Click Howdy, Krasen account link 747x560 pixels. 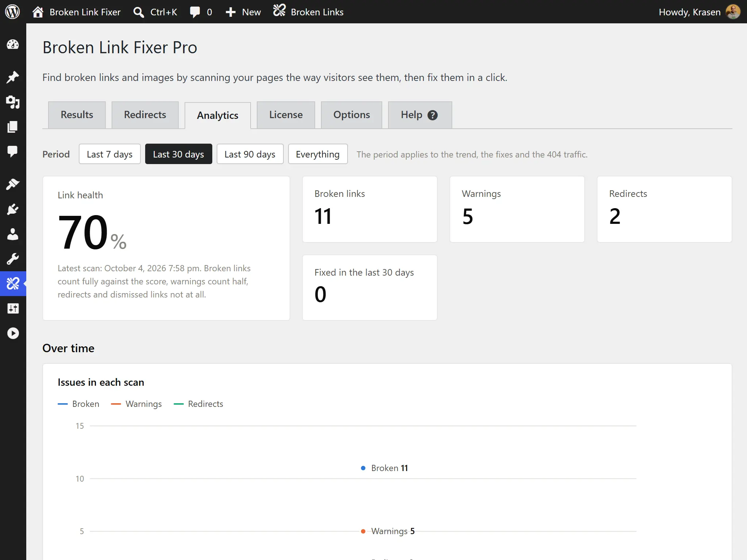click(x=690, y=12)
